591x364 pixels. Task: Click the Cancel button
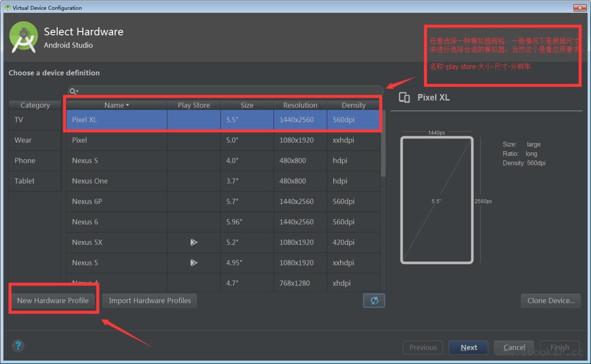[514, 347]
